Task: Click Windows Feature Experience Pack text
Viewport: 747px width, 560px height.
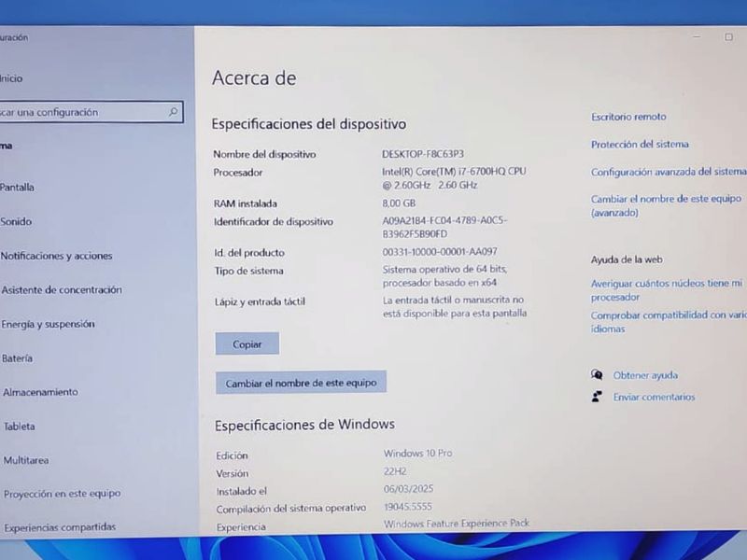Action: 457,524
